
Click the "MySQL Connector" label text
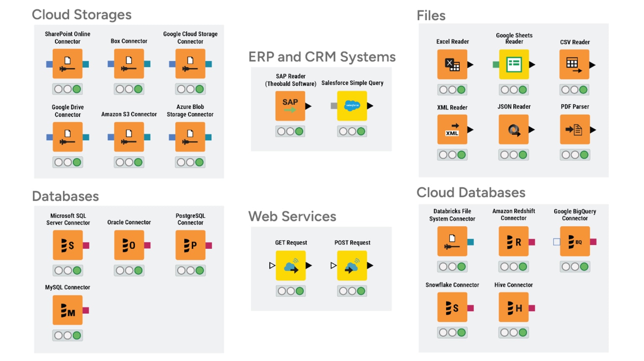pos(68,287)
